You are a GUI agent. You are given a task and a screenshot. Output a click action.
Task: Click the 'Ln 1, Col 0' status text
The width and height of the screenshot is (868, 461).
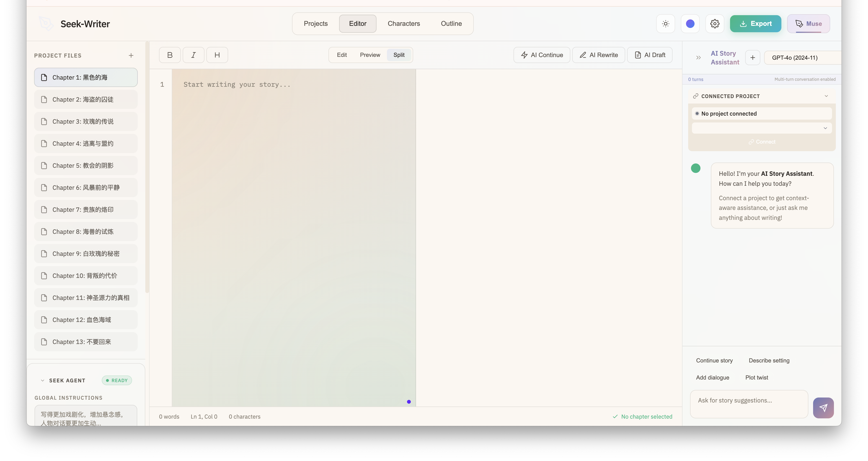click(204, 416)
